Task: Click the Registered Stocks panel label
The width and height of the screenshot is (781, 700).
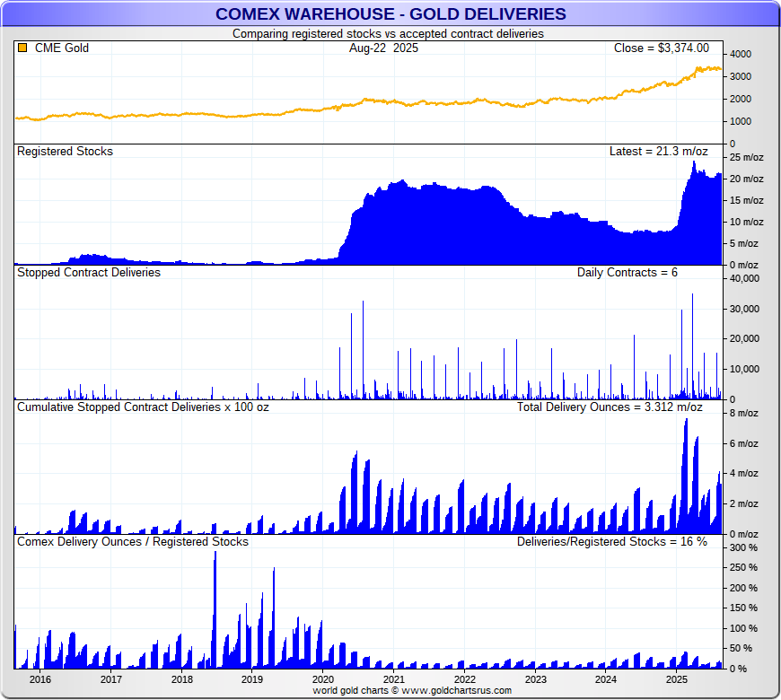Action: pyautogui.click(x=65, y=152)
